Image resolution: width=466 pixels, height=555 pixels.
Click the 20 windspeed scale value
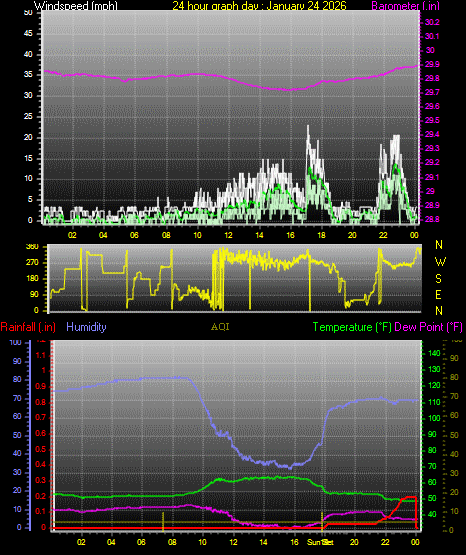coord(28,137)
